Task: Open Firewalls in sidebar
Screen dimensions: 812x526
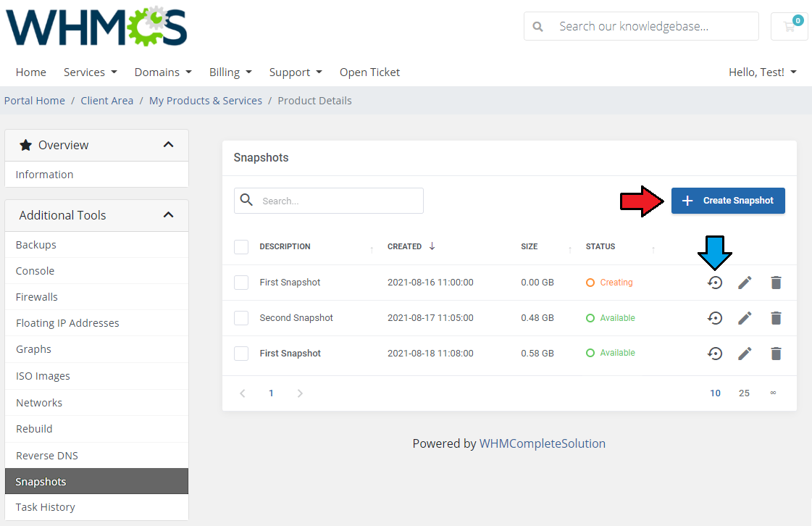Action: [96, 297]
